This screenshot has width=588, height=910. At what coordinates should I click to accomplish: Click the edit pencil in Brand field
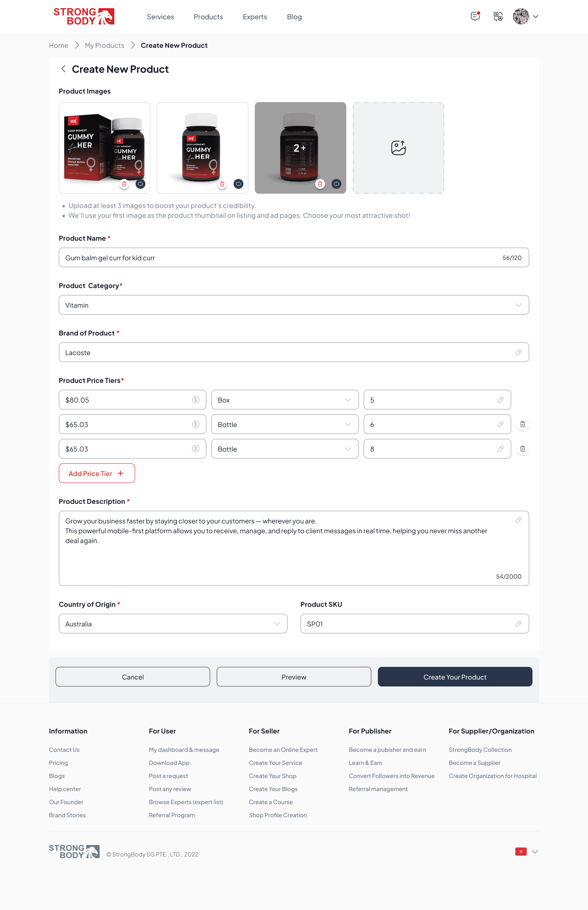coord(519,352)
